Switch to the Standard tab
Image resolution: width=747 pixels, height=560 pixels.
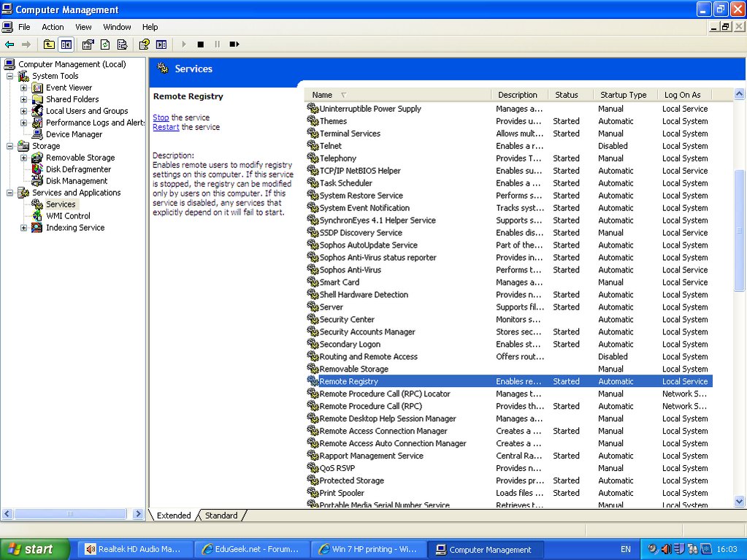[221, 515]
